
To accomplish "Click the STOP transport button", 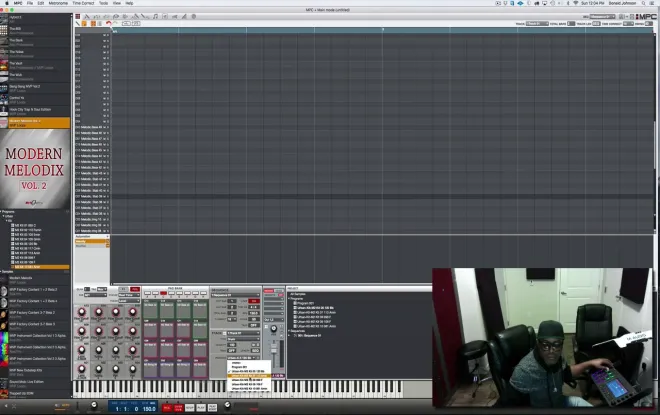I will point(190,408).
